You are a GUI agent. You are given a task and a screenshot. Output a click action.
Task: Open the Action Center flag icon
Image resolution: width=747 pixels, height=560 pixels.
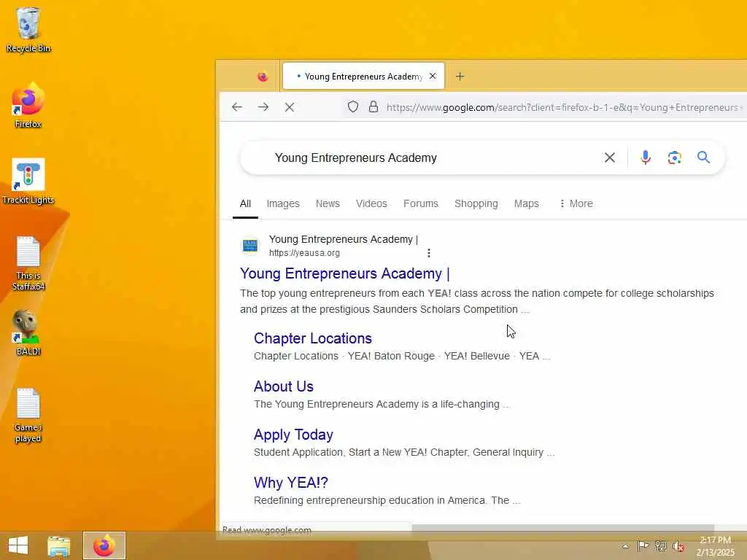[x=643, y=545]
